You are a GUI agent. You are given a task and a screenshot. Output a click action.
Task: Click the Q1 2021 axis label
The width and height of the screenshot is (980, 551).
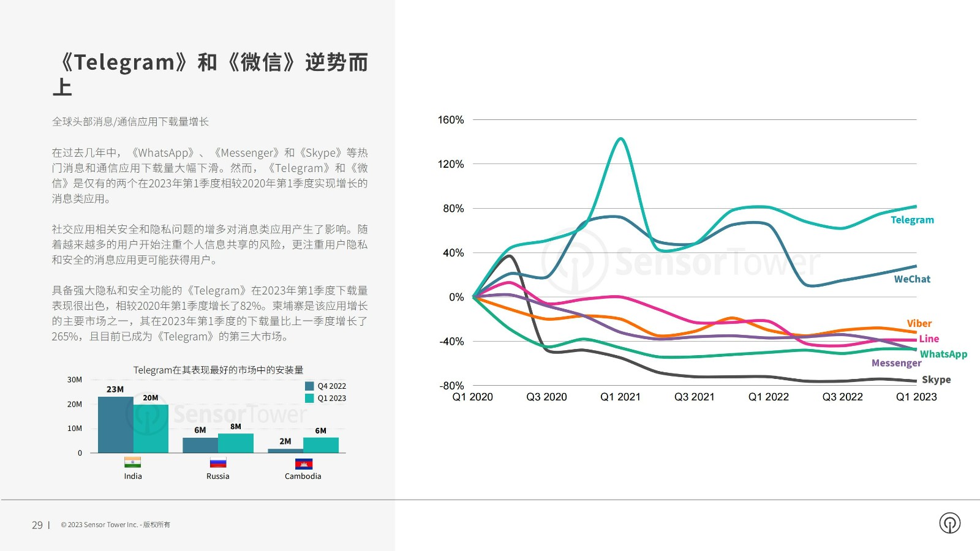coord(620,397)
